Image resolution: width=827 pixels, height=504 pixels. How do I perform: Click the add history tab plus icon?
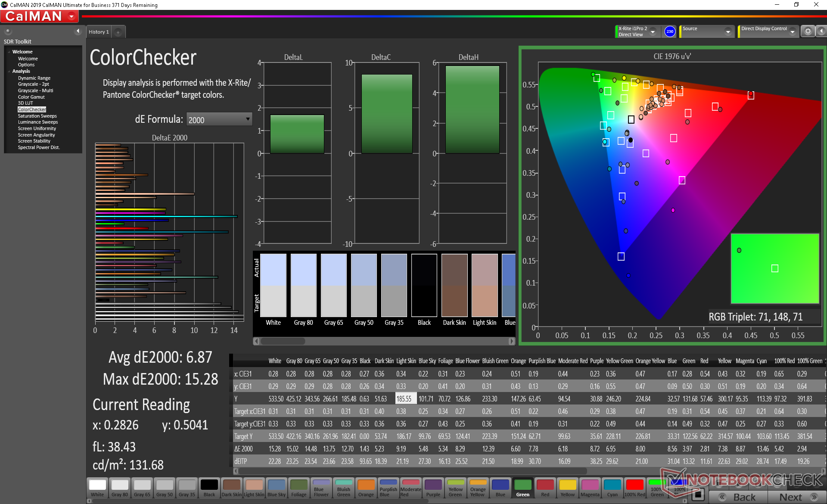118,32
